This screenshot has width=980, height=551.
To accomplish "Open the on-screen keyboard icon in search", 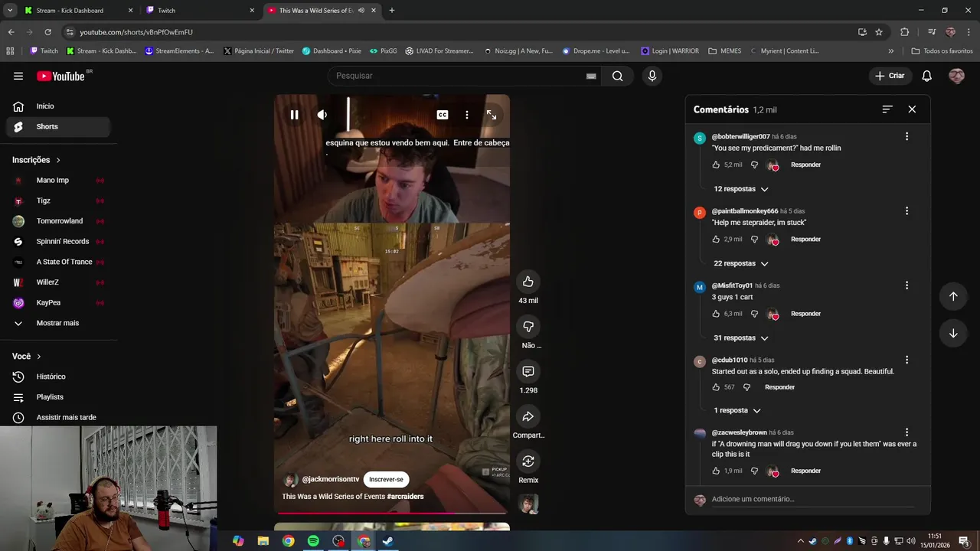I will click(x=591, y=76).
